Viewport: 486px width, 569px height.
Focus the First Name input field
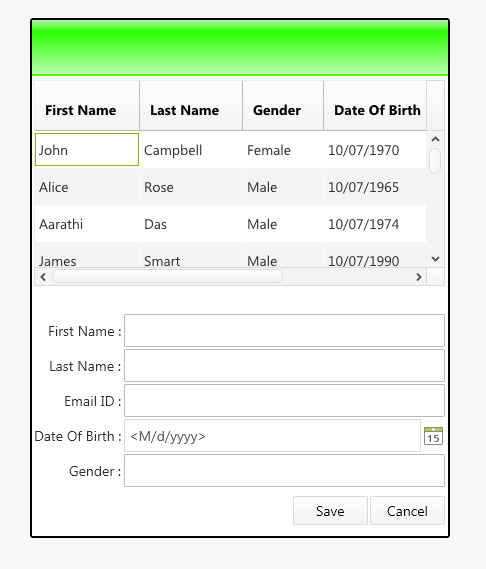click(285, 331)
